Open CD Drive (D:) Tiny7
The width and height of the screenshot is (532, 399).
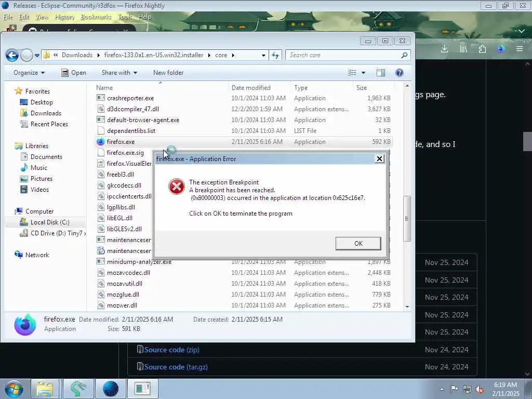(x=56, y=233)
